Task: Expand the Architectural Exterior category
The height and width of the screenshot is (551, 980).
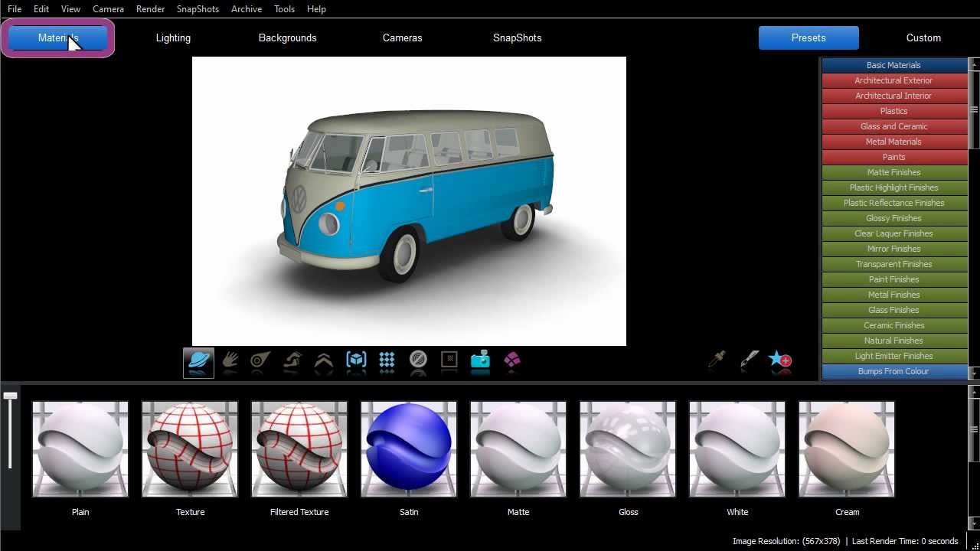Action: click(894, 80)
